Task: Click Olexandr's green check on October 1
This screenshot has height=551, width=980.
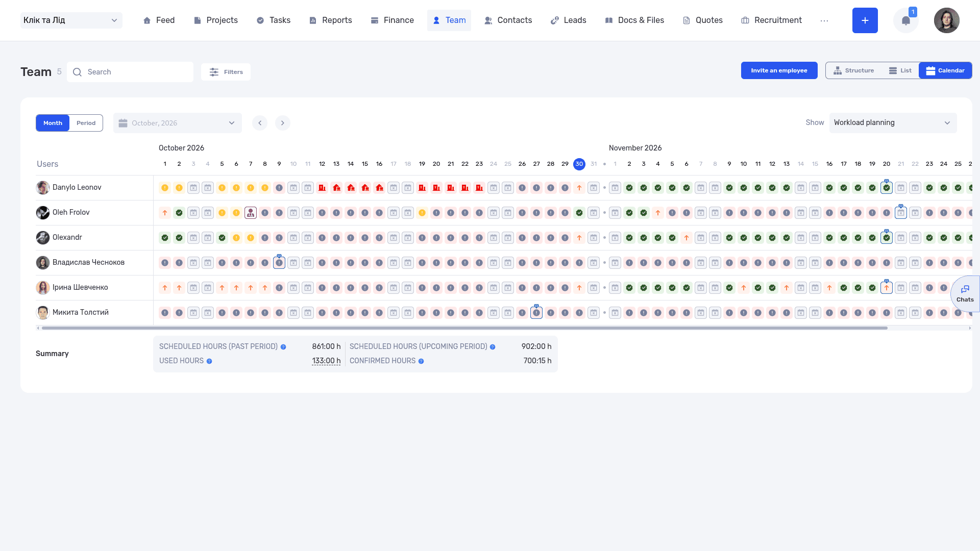Action: click(x=165, y=238)
